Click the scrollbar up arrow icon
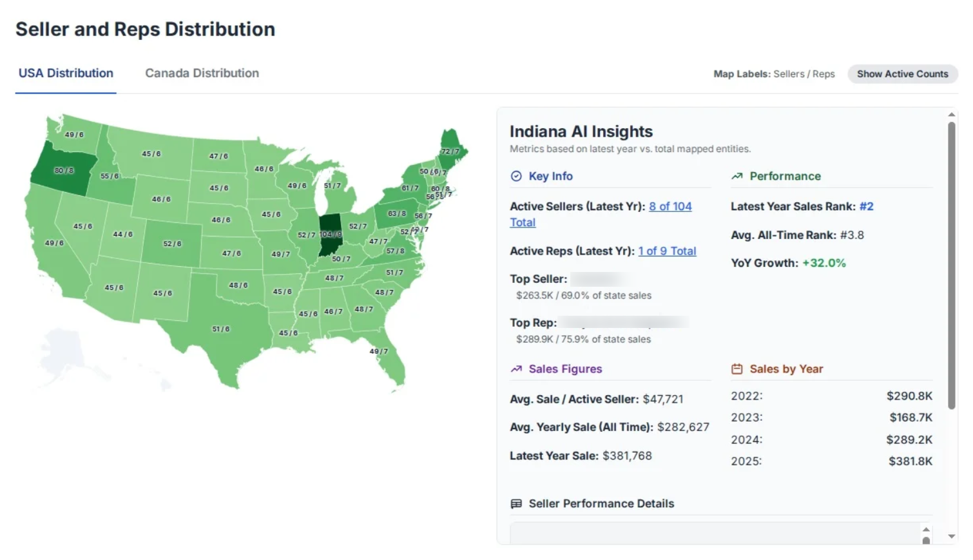 (952, 114)
